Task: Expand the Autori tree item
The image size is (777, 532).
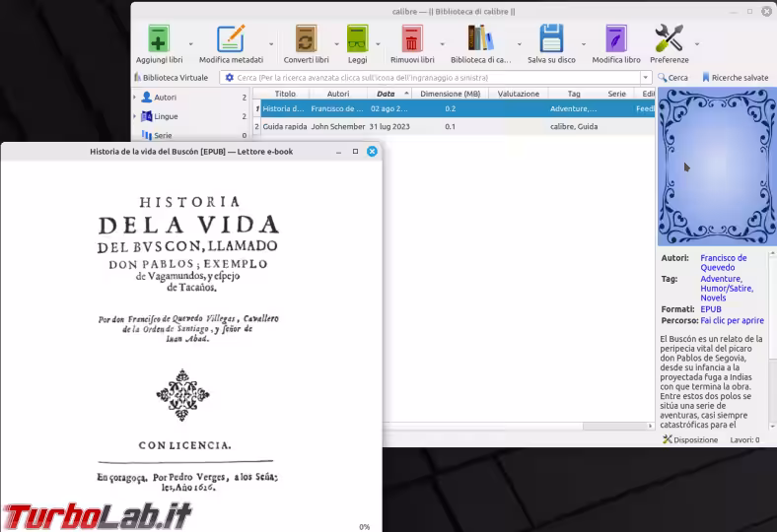Action: [x=135, y=98]
